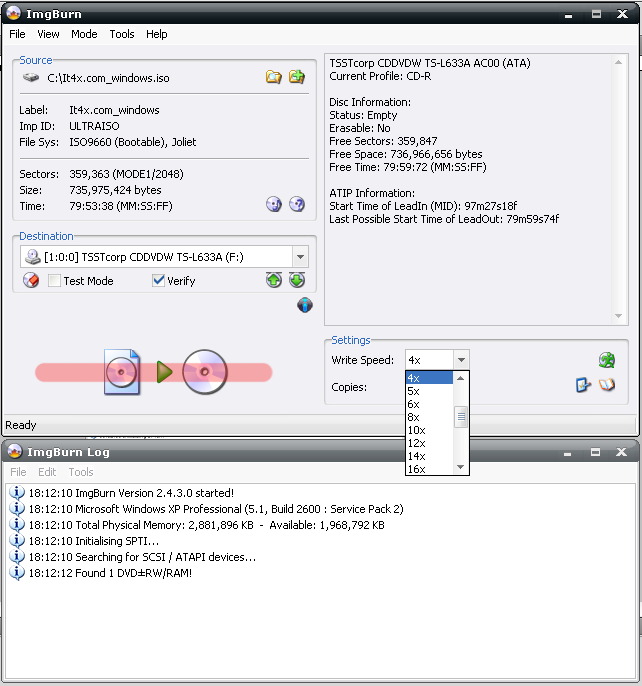This screenshot has width=642, height=686.
Task: Click the disc image information icon in Source
Action: pyautogui.click(x=274, y=204)
